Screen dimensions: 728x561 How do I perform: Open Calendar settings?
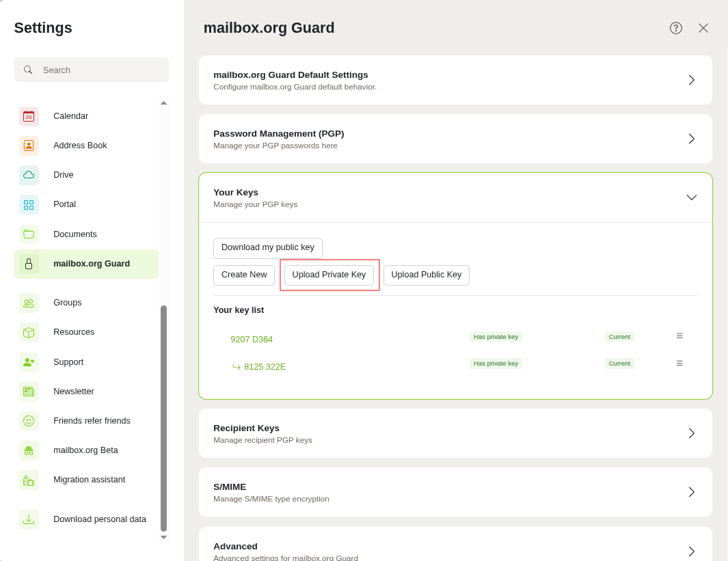click(x=86, y=116)
